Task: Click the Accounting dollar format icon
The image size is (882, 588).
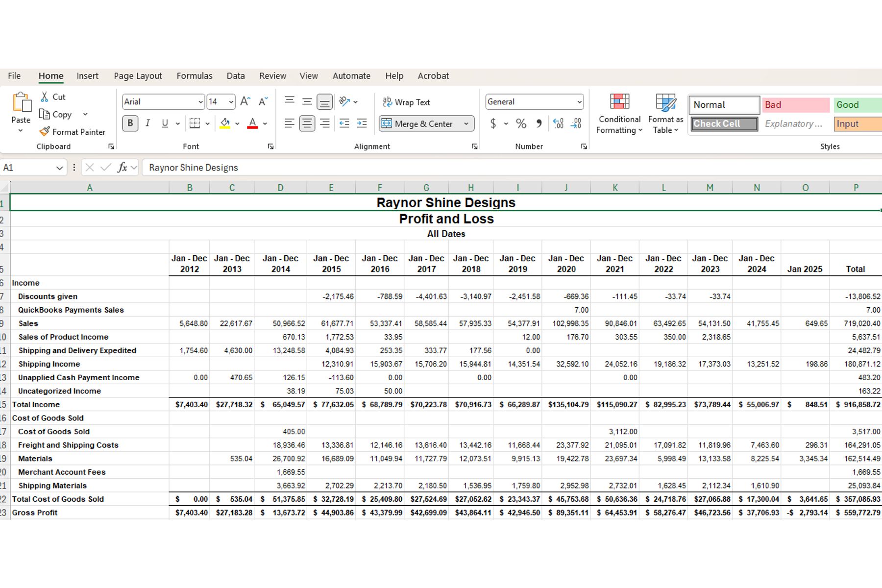Action: pyautogui.click(x=493, y=123)
